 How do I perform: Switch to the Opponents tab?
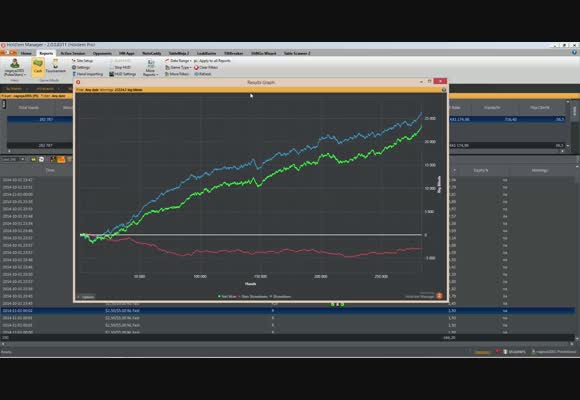pyautogui.click(x=102, y=53)
